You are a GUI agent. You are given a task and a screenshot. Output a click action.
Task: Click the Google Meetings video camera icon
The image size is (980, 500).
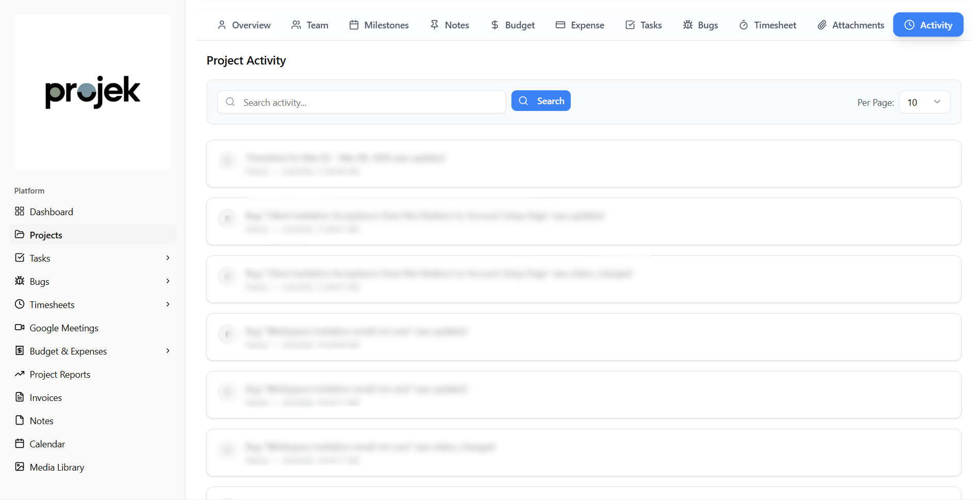pos(20,327)
